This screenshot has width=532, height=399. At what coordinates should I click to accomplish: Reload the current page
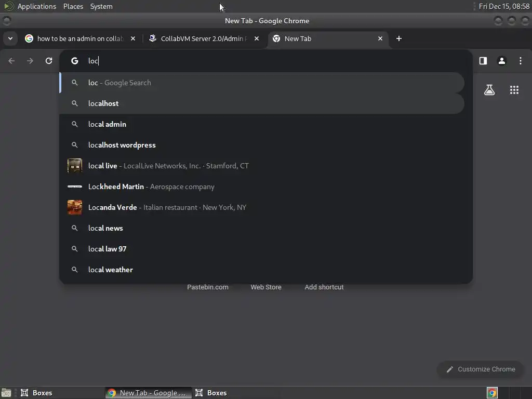tap(49, 61)
